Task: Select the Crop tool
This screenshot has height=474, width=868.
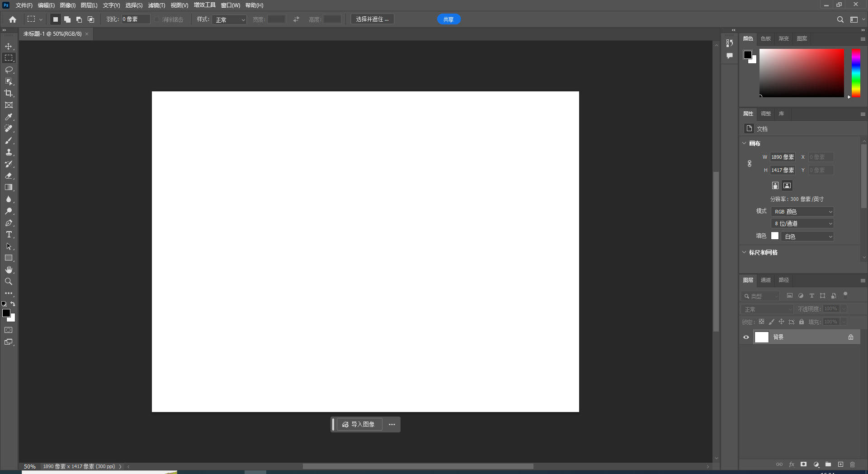Action: coord(9,93)
